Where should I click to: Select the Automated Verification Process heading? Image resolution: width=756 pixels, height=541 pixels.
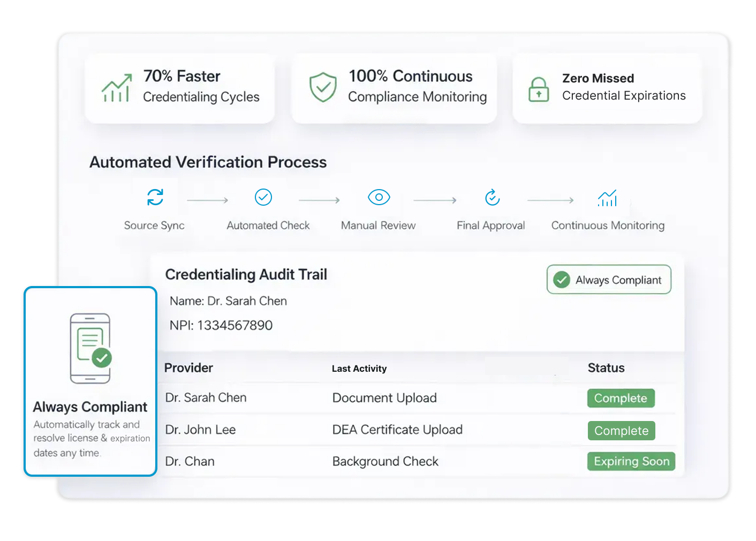click(208, 162)
